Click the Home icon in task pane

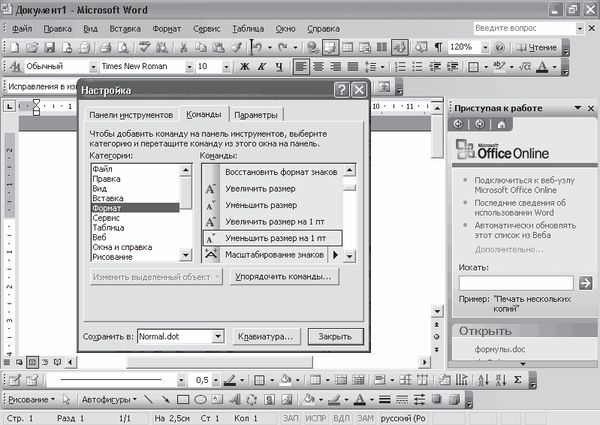coord(499,123)
